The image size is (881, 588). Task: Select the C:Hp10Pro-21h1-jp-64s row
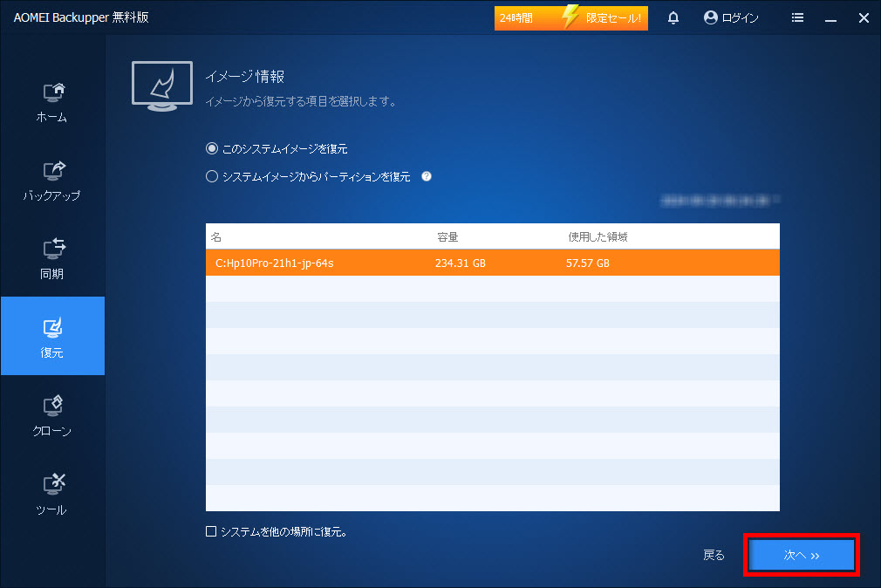pyautogui.click(x=492, y=263)
